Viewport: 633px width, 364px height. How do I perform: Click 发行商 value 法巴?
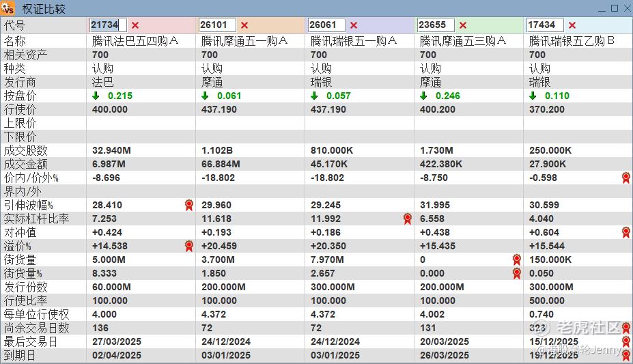(x=103, y=83)
